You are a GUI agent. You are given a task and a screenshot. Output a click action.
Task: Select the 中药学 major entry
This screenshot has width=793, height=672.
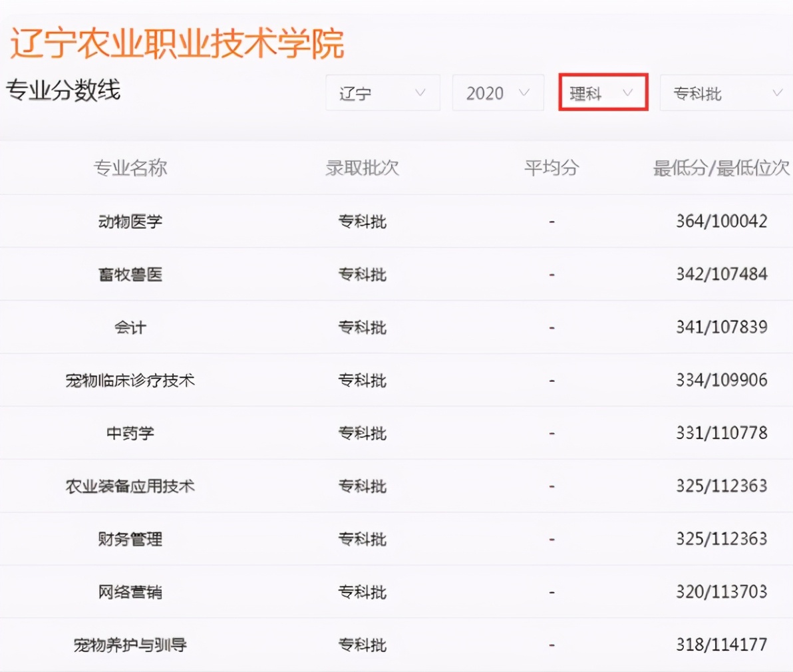tap(130, 432)
